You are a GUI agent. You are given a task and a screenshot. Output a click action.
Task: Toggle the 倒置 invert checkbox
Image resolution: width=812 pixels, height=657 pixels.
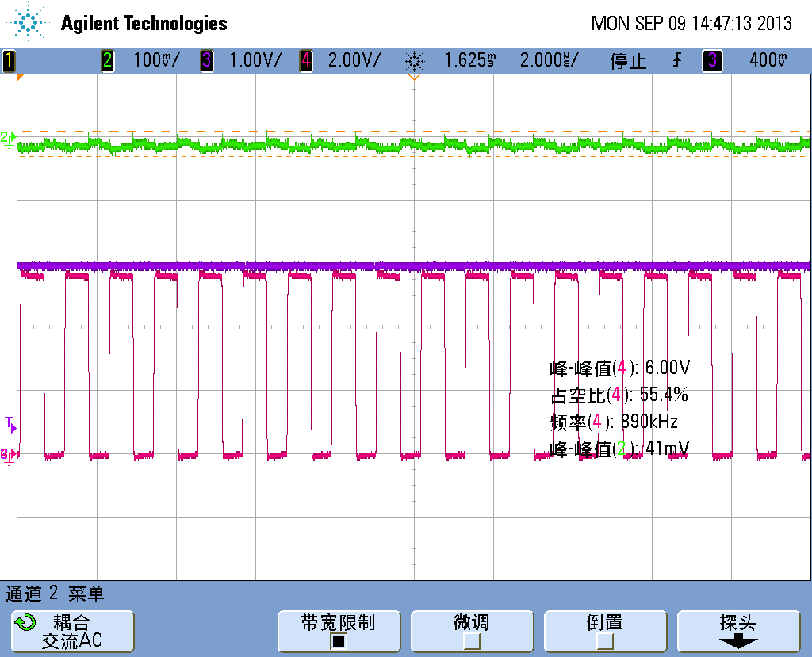(x=605, y=641)
